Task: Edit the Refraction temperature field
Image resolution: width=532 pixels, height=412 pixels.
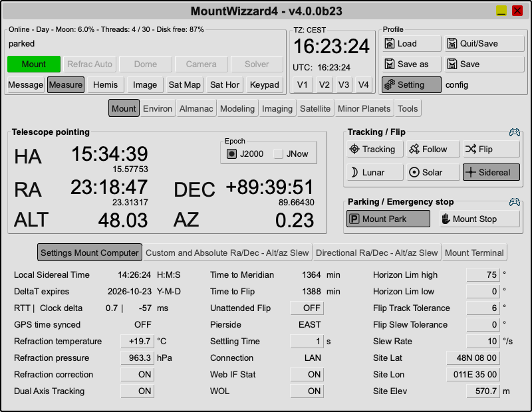Action: click(x=138, y=342)
